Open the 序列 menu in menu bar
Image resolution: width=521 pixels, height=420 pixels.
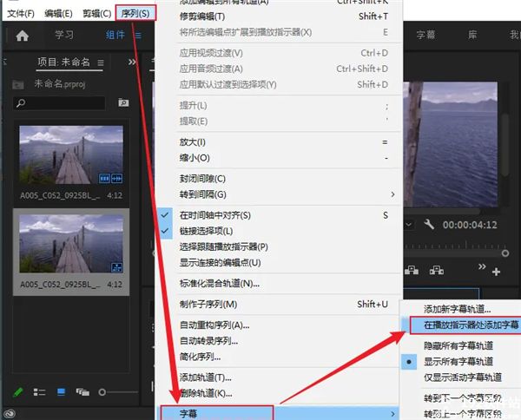[135, 13]
